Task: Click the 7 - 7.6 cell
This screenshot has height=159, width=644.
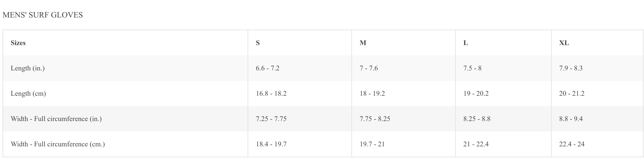Action: tap(403, 68)
